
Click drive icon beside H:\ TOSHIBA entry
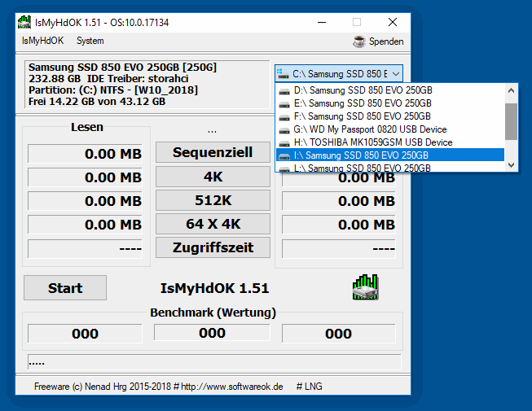[x=284, y=143]
